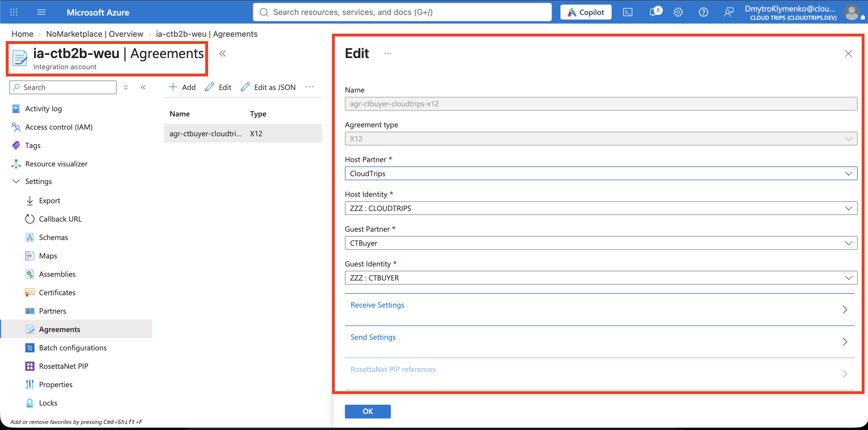Collapse the blade with double-chevron beside title
The image size is (868, 430).
pos(222,53)
